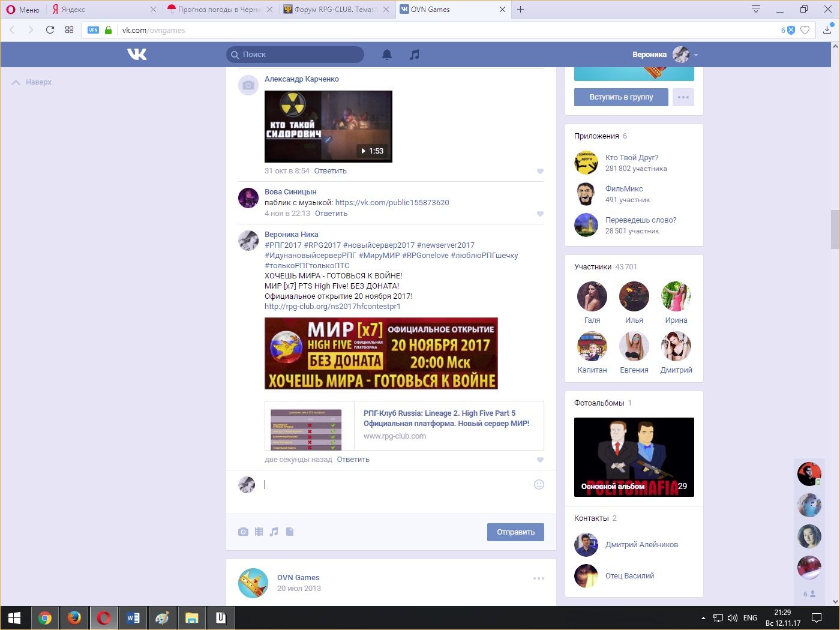Open the #newserver2017 hashtag
The width and height of the screenshot is (840, 630).
point(445,245)
